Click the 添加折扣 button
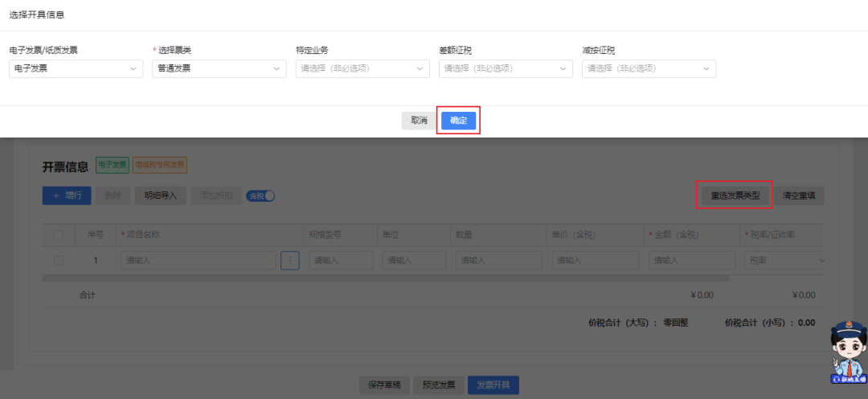868x399 pixels. tap(216, 195)
